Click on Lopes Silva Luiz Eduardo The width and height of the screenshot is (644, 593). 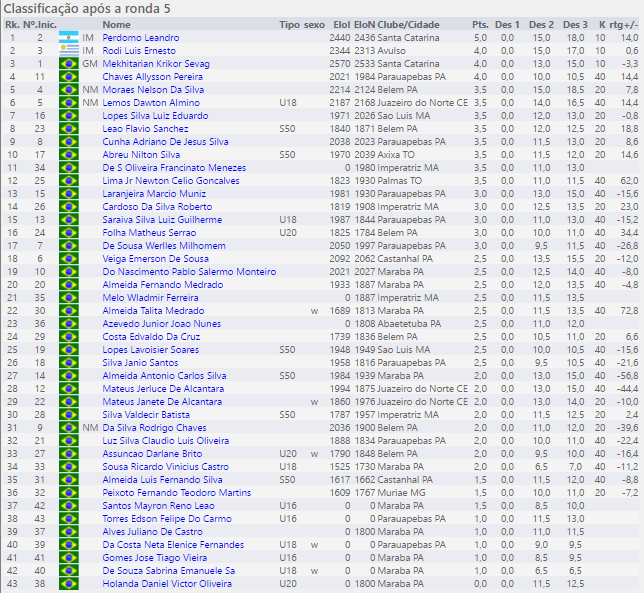(x=155, y=115)
